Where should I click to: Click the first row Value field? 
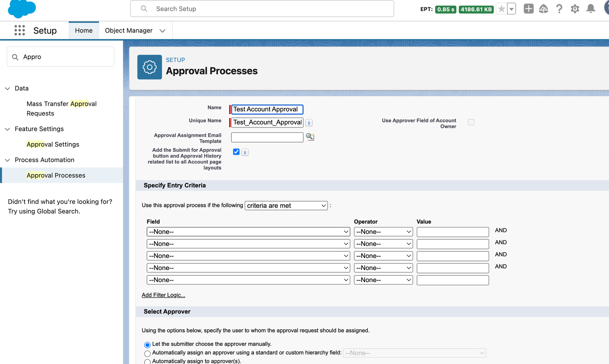tap(453, 232)
